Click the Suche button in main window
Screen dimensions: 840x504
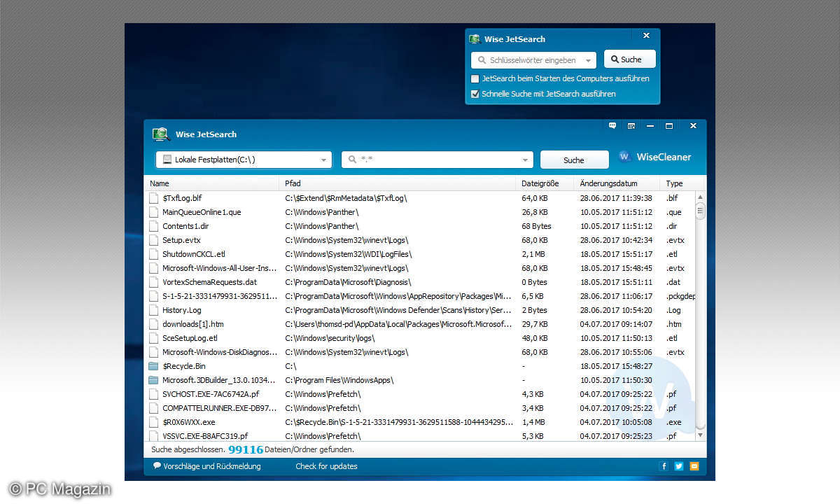(x=574, y=160)
